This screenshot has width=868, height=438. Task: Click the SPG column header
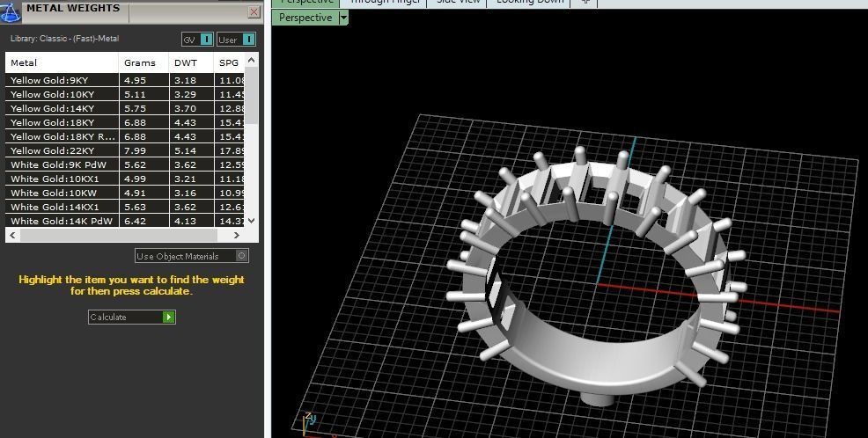(x=229, y=63)
